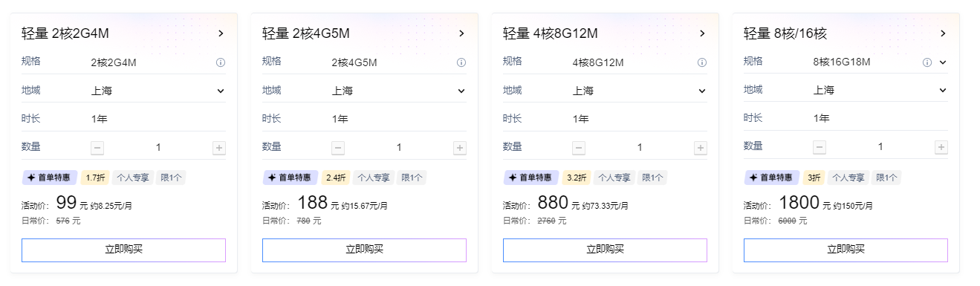
Task: Open the 轻量 8核/16核 card arrow
Action: pos(943,33)
